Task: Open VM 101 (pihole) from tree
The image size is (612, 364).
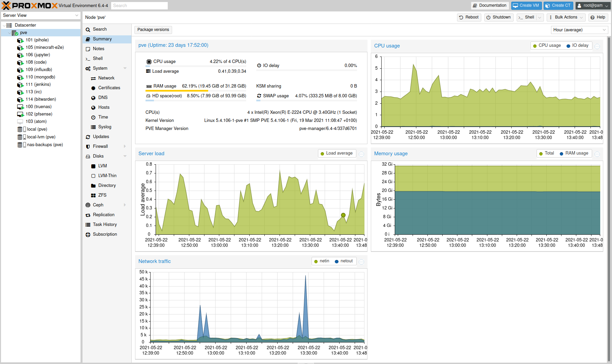Action: pyautogui.click(x=37, y=40)
